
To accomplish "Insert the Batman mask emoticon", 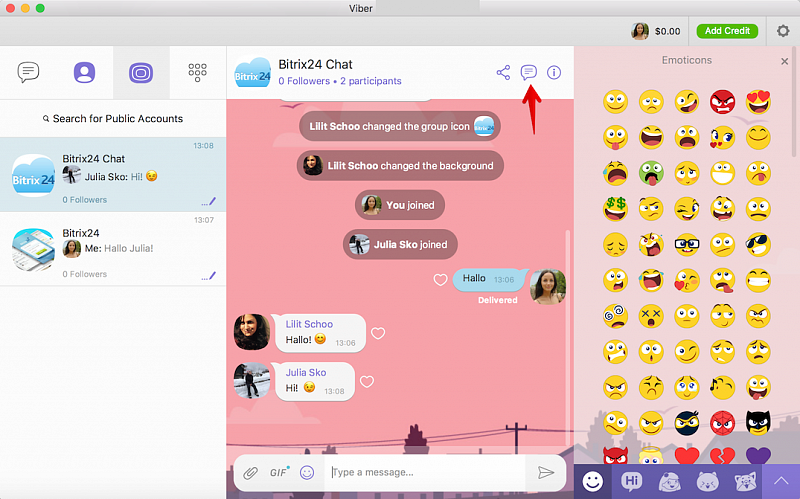I will (758, 423).
